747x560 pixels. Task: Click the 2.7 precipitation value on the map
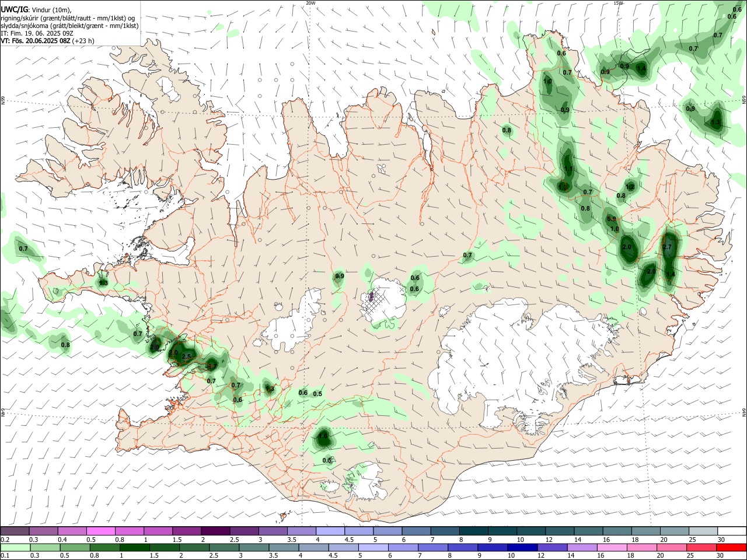668,247
